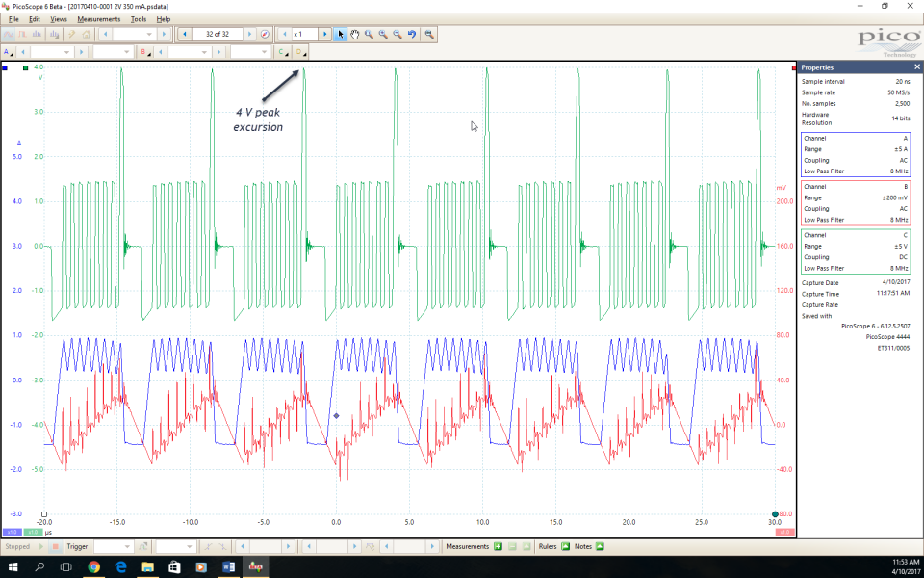This screenshot has height=578, width=924.
Task: Open the buffer navigator compass icon
Action: pyautogui.click(x=265, y=34)
